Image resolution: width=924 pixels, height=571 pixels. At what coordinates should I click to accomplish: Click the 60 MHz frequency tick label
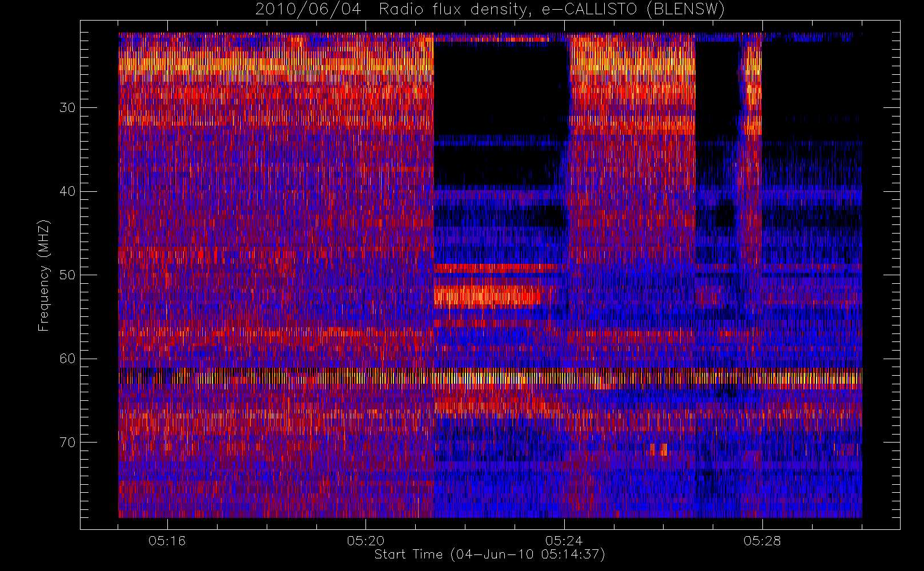67,359
